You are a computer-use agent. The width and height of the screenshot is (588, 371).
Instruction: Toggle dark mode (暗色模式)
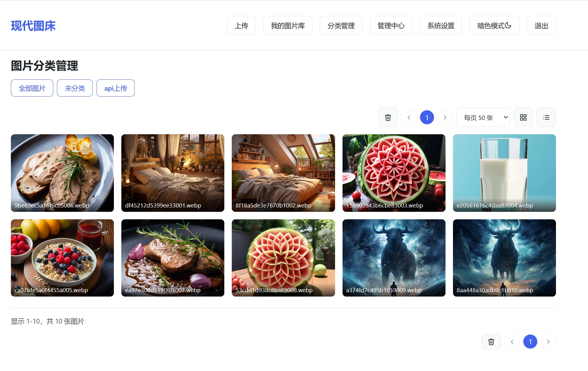point(494,26)
